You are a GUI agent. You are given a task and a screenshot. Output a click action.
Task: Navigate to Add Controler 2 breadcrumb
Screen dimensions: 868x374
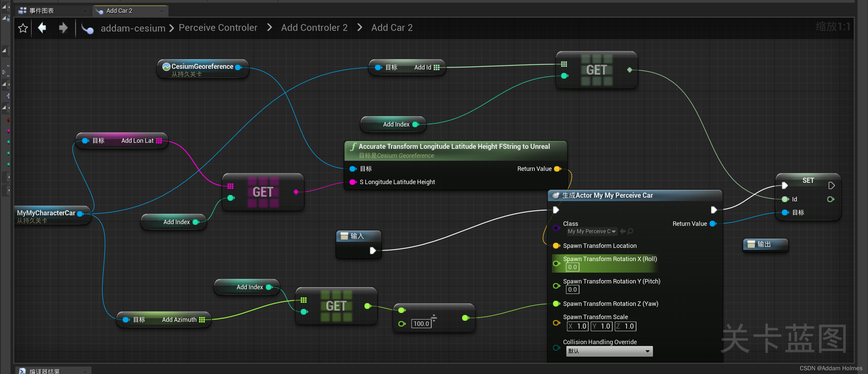[314, 28]
